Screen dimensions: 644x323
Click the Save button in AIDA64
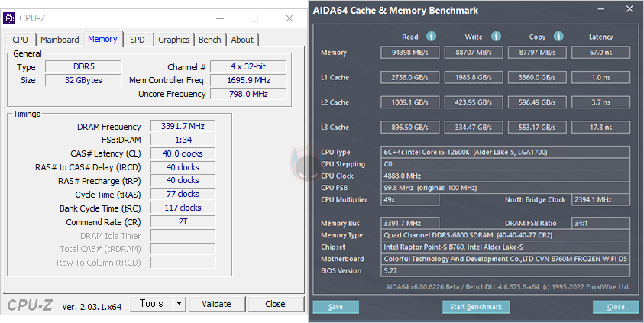[x=336, y=307]
